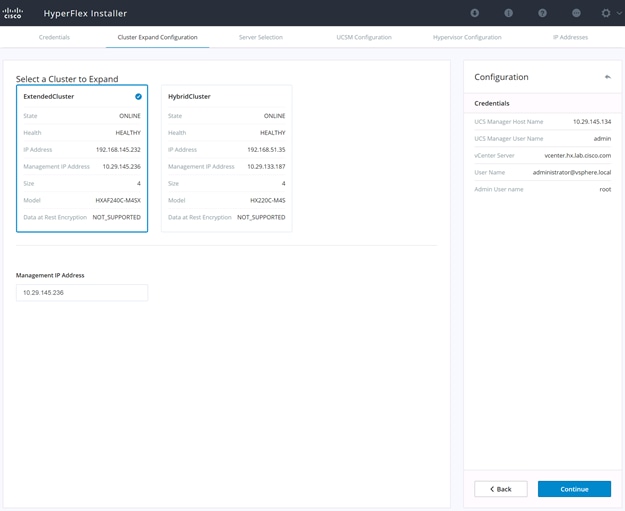Open the download icon in header

474,13
